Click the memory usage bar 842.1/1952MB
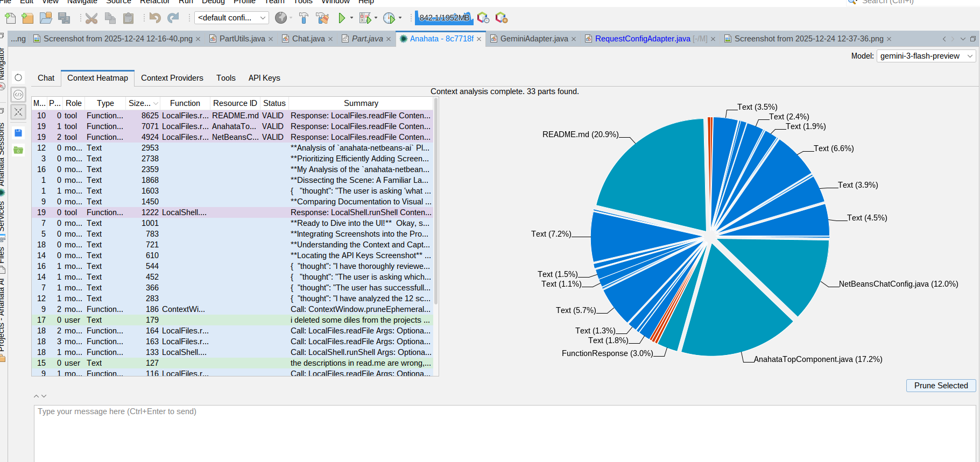Viewport: 980px width, 462px height. coord(444,18)
